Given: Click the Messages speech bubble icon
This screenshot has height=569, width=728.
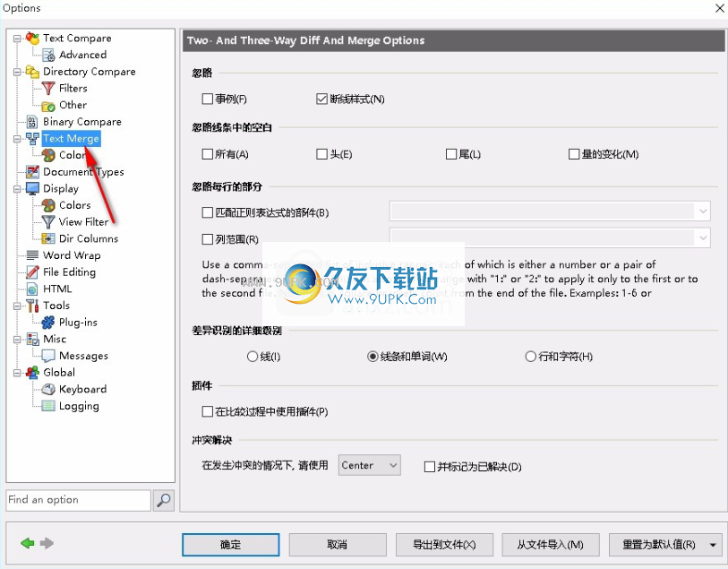Looking at the screenshot, I should (x=48, y=356).
